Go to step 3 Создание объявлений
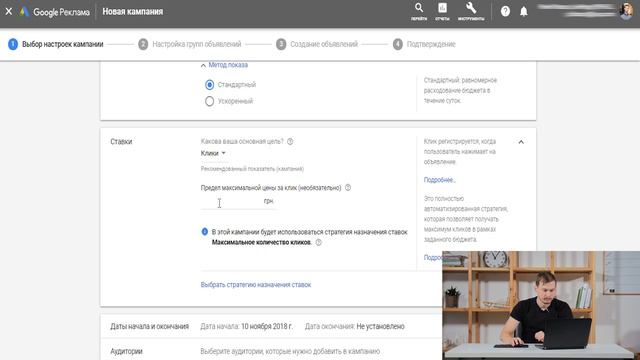This screenshot has height=360, width=640. tap(317, 44)
